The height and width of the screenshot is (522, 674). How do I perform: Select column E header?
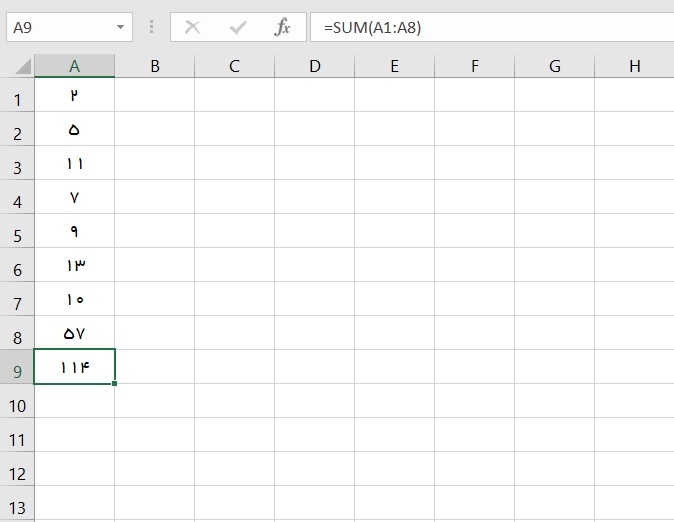(394, 66)
